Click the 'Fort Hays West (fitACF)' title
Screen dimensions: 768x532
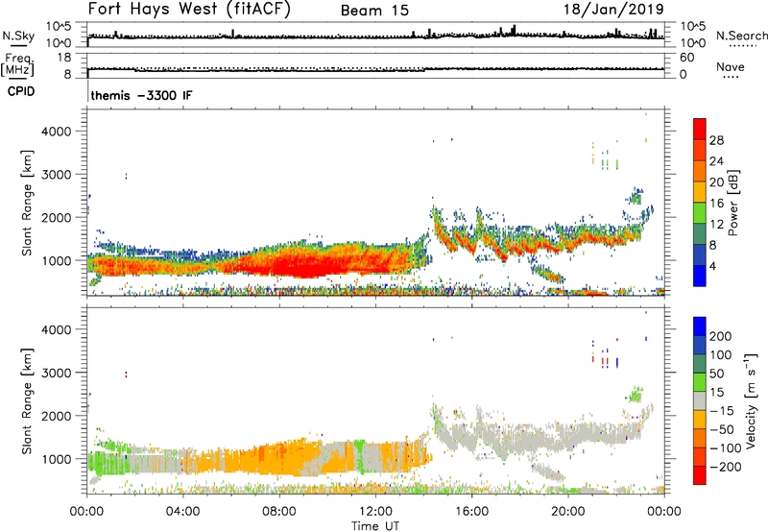pos(189,10)
